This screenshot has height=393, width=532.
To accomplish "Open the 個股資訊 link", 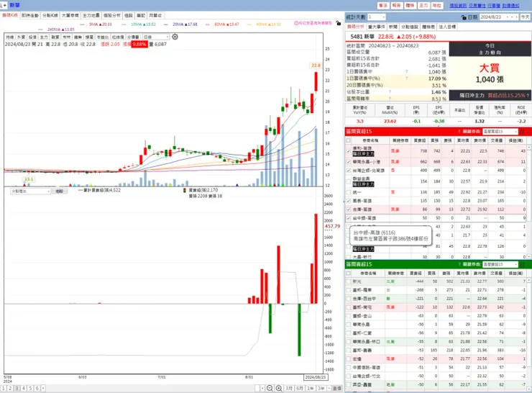I will pos(458,6).
